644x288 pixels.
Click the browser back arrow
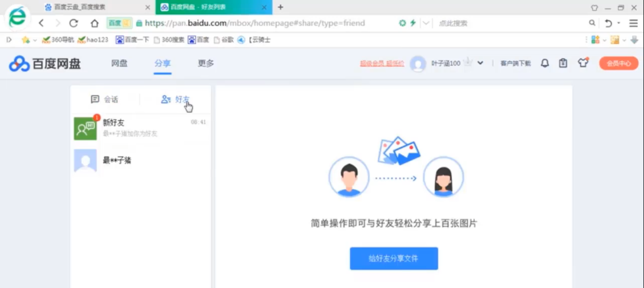click(x=41, y=23)
